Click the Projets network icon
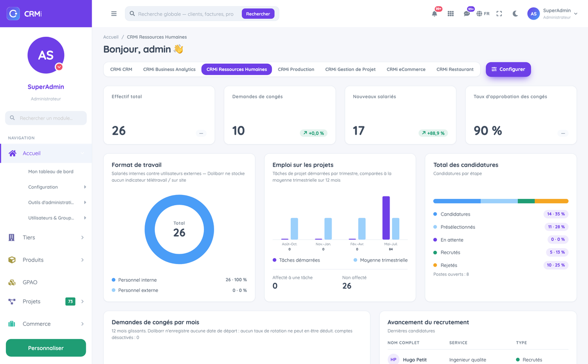588x364 pixels. 12,301
